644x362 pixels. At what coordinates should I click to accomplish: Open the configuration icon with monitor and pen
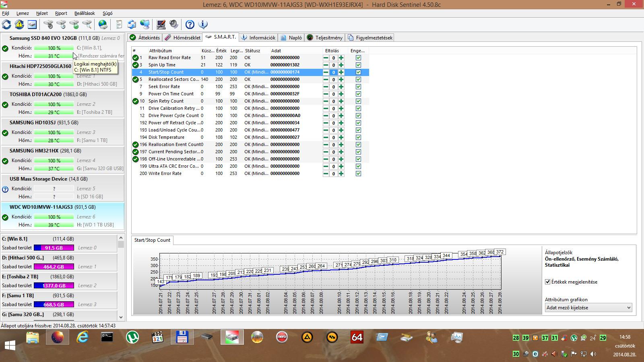coord(161,25)
